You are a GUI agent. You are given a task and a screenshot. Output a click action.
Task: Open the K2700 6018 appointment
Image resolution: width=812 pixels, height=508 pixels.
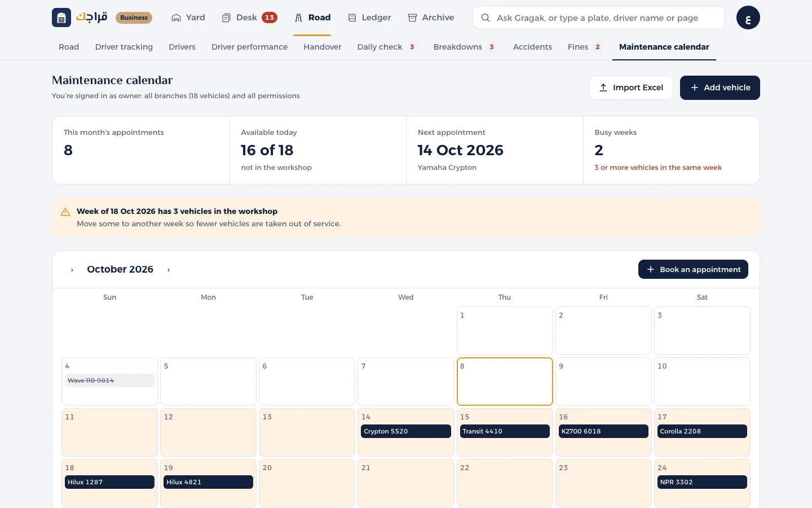click(x=603, y=431)
